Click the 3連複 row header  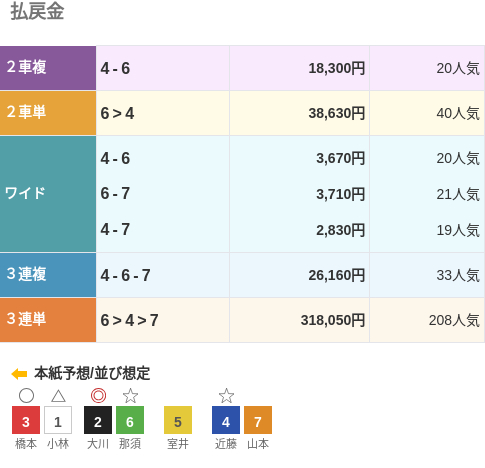click(48, 275)
